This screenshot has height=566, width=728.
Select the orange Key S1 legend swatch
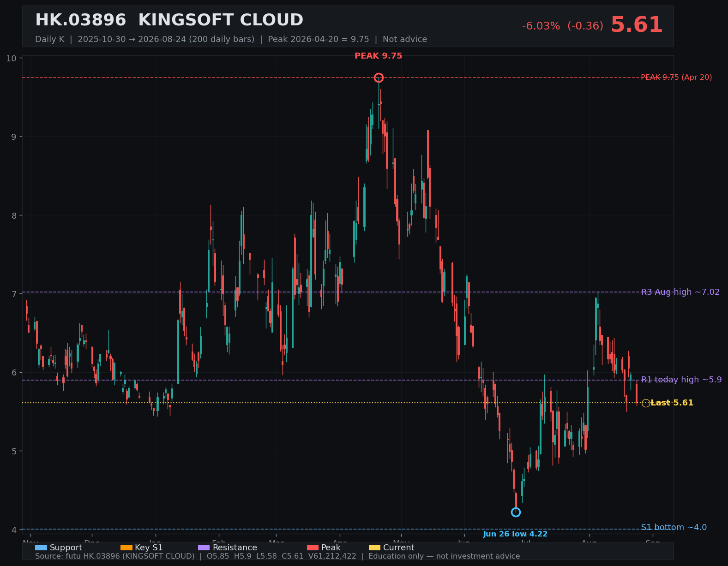click(x=126, y=548)
